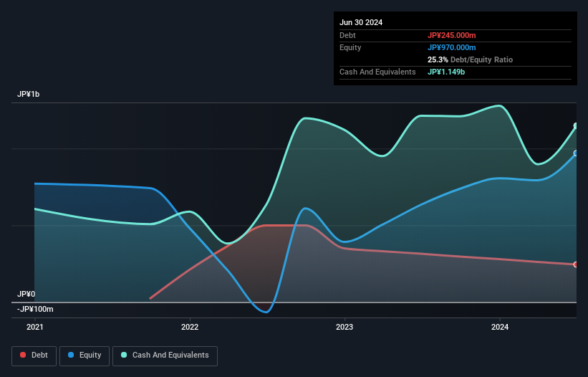The width and height of the screenshot is (588, 377).
Task: Select the 2024 x-axis label
Action: (500, 327)
